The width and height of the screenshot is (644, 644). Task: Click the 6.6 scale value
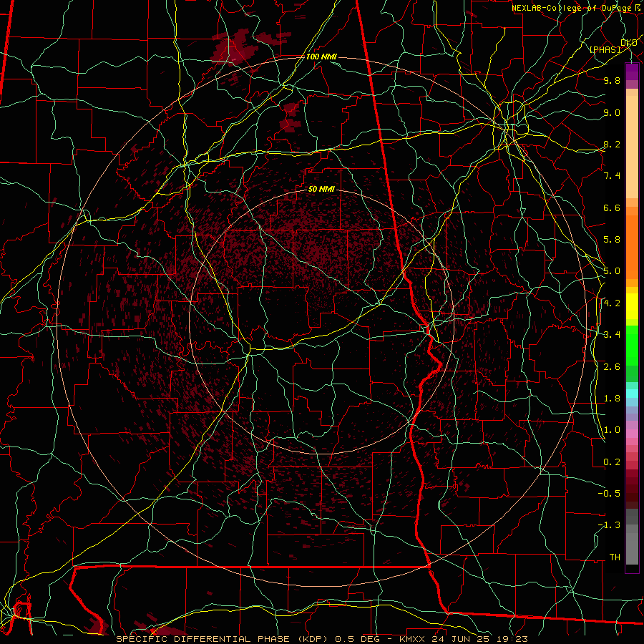(x=612, y=208)
